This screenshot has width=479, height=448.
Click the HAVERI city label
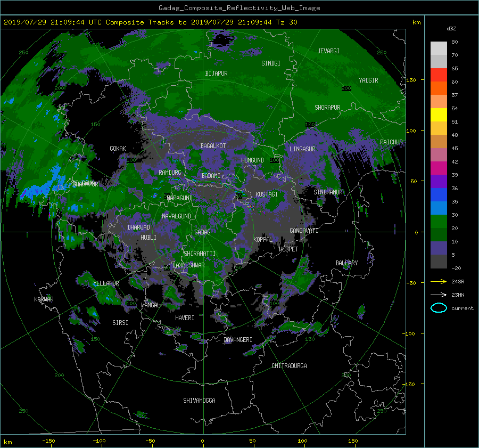click(185, 318)
